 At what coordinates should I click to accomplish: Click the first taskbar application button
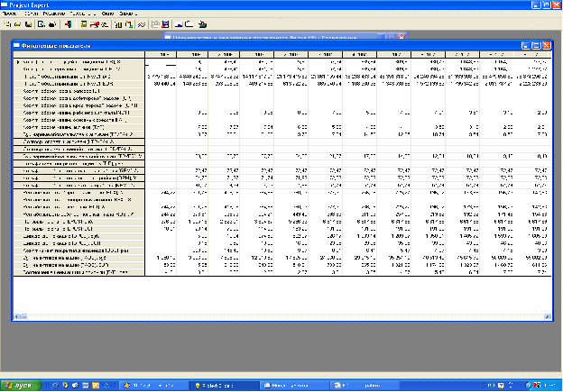tap(153, 386)
